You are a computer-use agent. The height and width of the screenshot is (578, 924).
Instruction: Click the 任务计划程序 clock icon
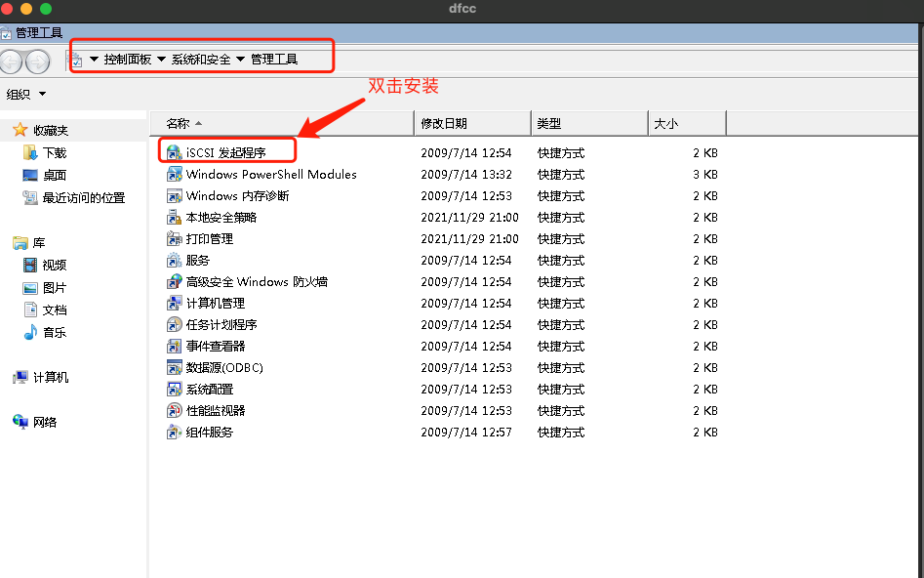tap(174, 324)
